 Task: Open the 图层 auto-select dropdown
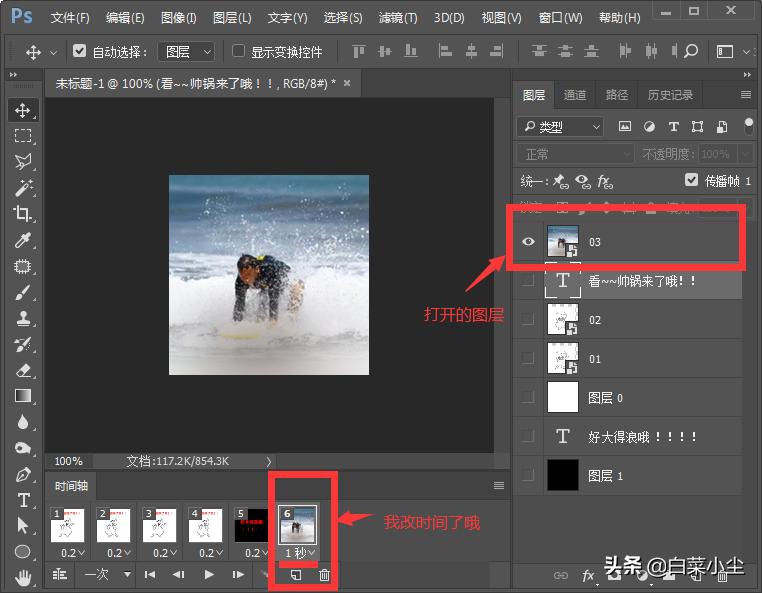(x=187, y=51)
